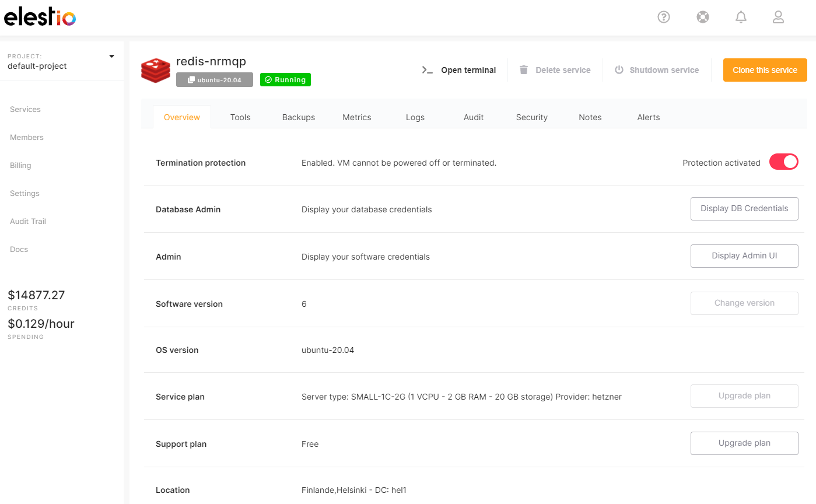Viewport: 816px width, 504px height.
Task: Open Audit Trail in the sidebar
Action: click(28, 222)
